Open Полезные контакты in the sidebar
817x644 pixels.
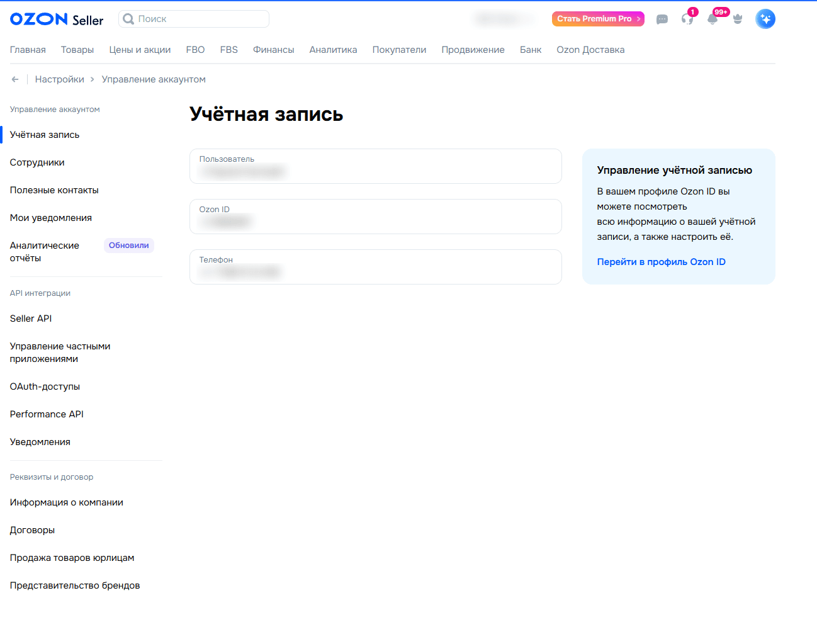tap(54, 190)
